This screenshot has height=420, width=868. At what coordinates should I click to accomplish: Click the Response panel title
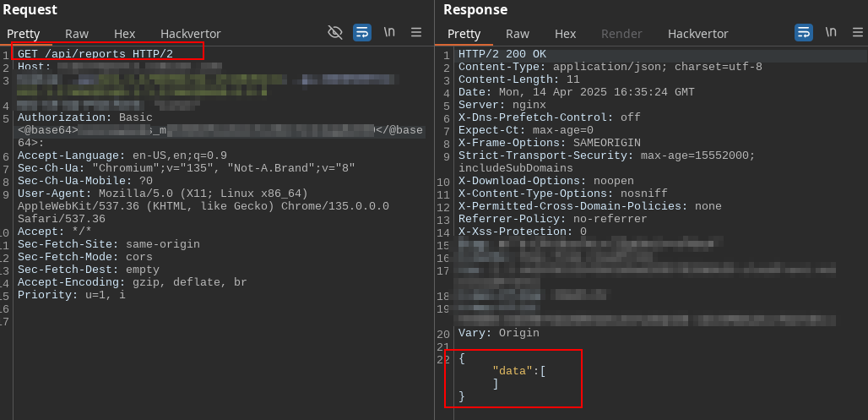(475, 9)
